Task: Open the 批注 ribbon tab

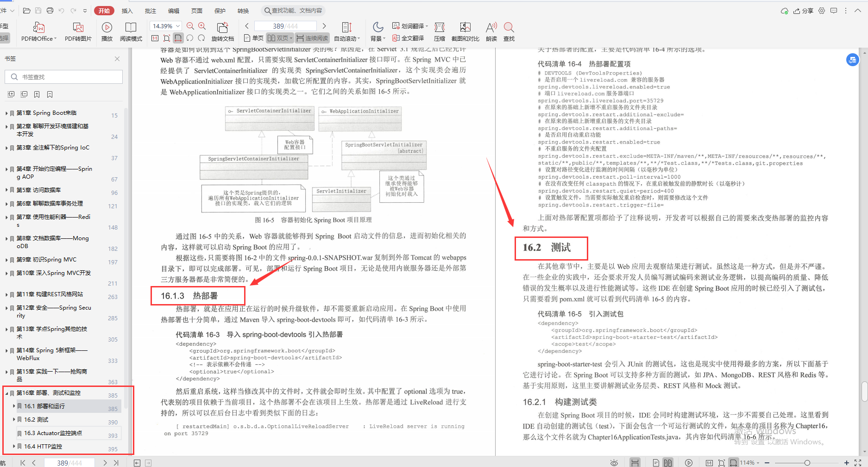Action: 151,11
